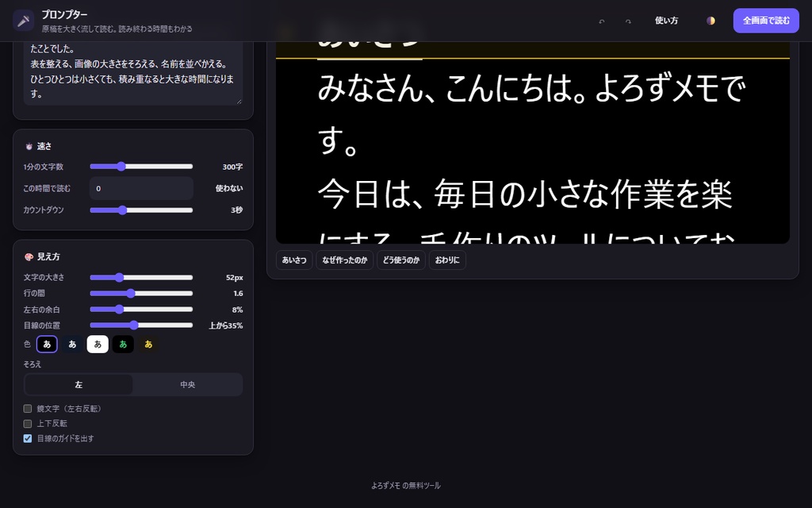Click the 見え方 palette icon
812x508 pixels.
click(29, 257)
